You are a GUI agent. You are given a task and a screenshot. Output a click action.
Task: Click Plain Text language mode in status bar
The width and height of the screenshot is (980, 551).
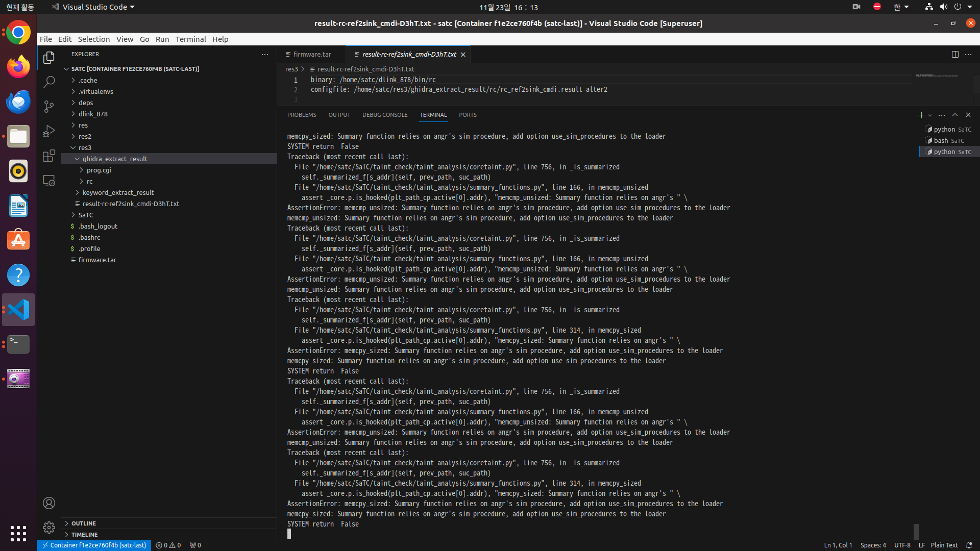(x=944, y=545)
